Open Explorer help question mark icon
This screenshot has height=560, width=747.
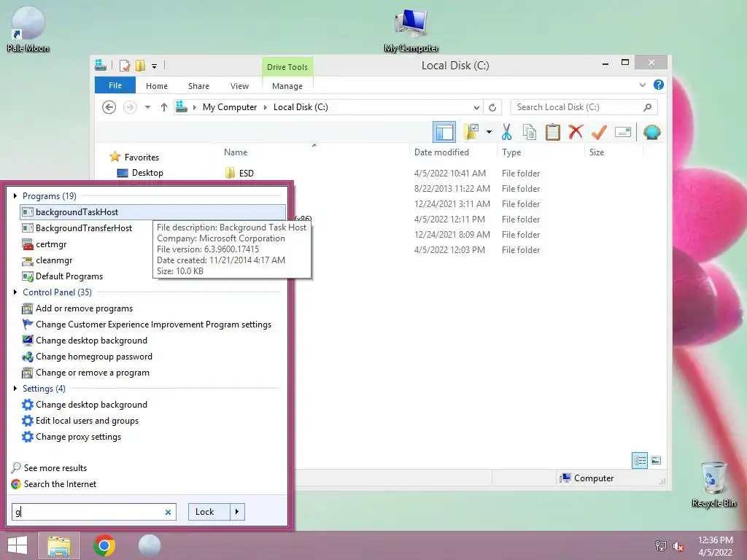pos(659,85)
